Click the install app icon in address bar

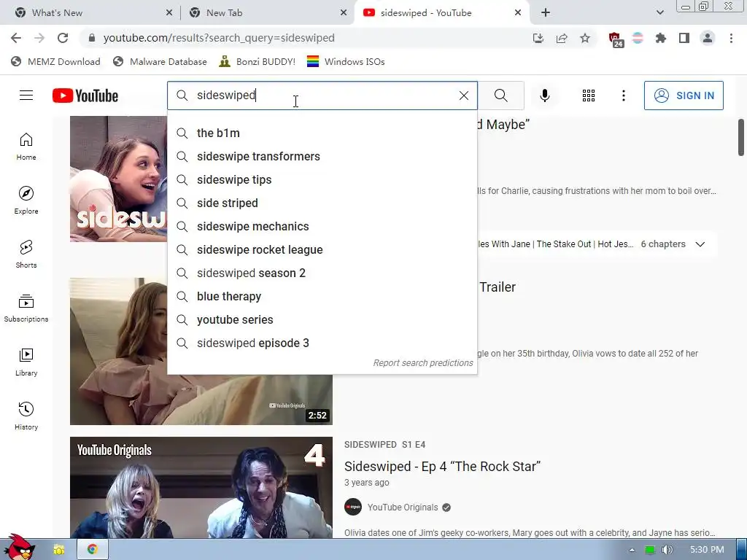pos(538,38)
